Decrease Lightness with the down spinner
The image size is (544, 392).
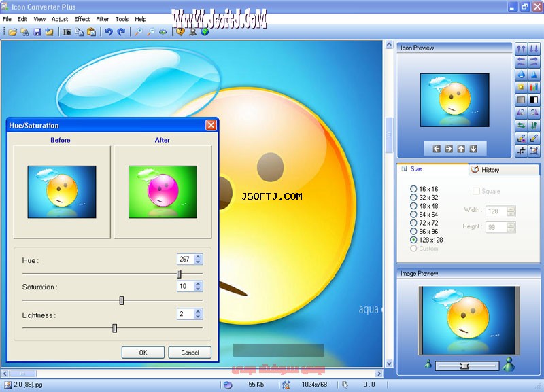pos(198,317)
